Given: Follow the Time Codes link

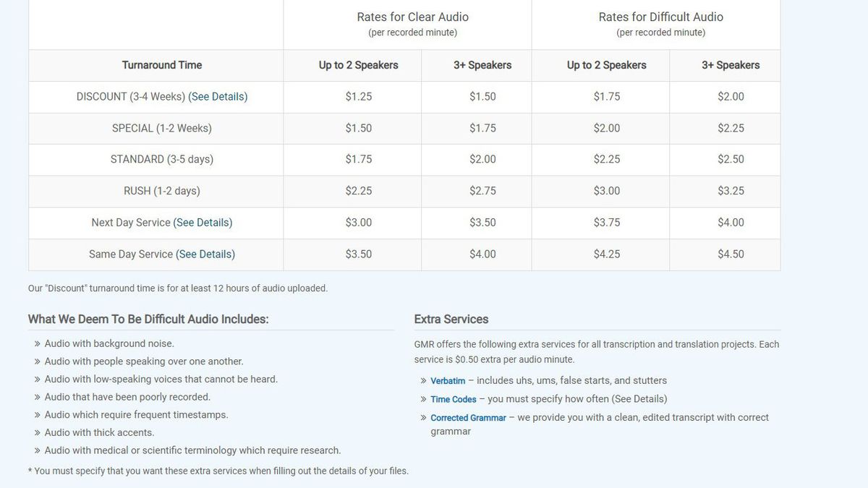Looking at the screenshot, I should coord(454,399).
